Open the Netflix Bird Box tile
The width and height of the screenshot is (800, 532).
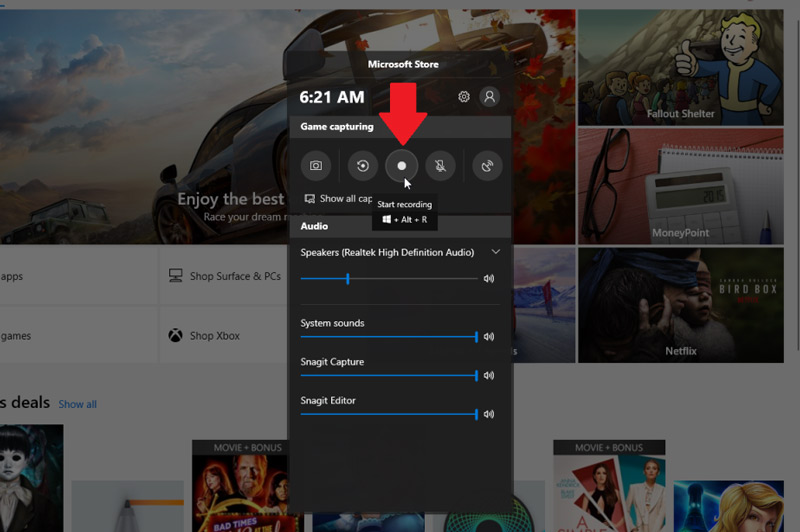(681, 305)
